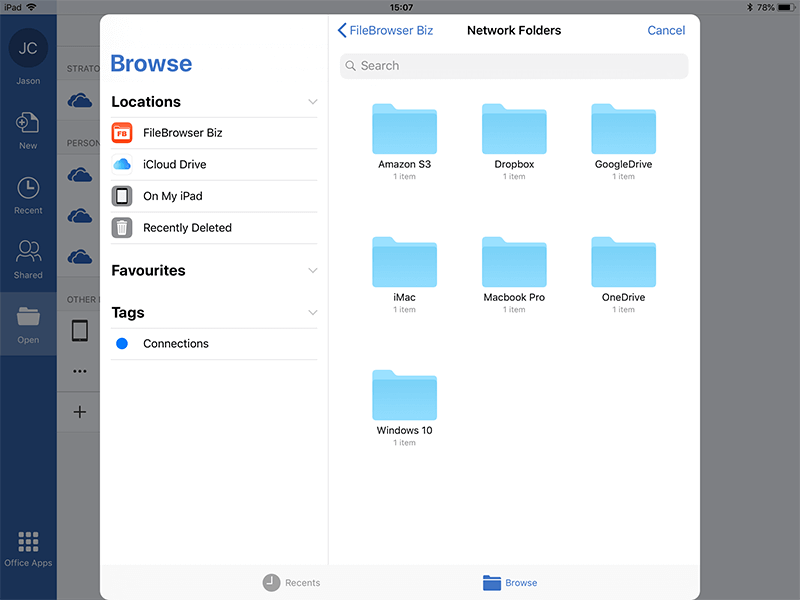The image size is (800, 600).
Task: Open the Windows 10 folder
Action: coord(405,395)
